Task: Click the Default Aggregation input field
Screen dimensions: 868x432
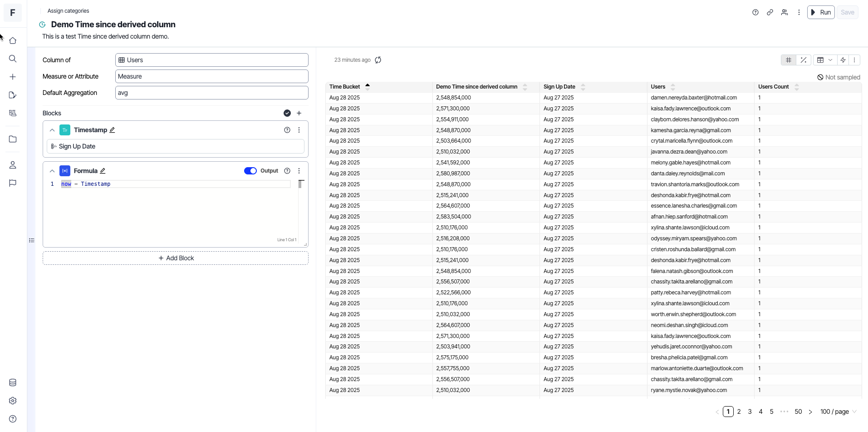Action: [211, 93]
